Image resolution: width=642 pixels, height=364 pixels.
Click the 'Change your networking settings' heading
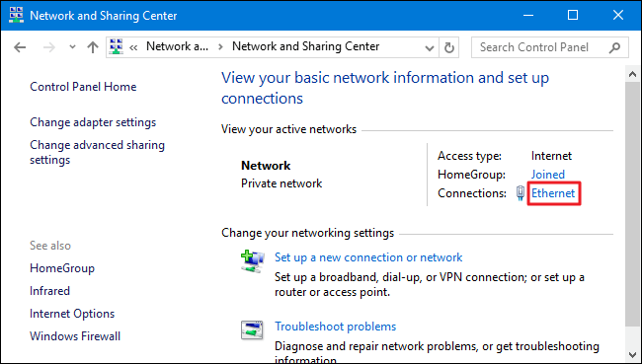[307, 233]
